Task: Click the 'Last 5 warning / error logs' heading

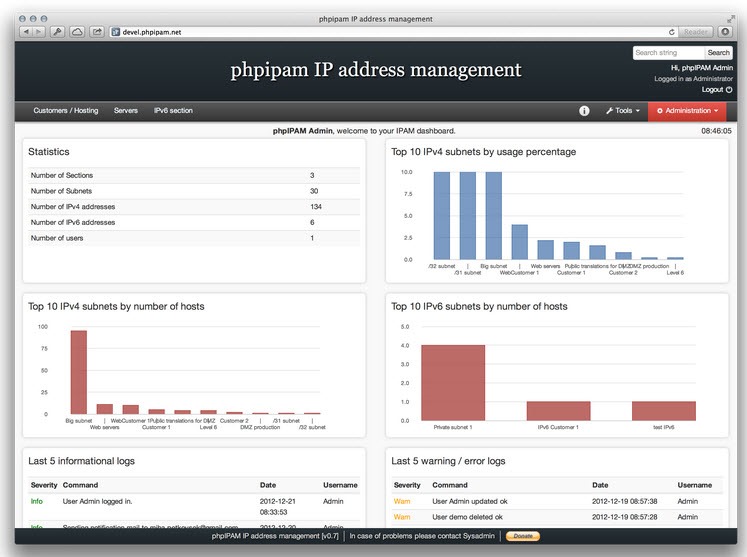Action: point(448,461)
